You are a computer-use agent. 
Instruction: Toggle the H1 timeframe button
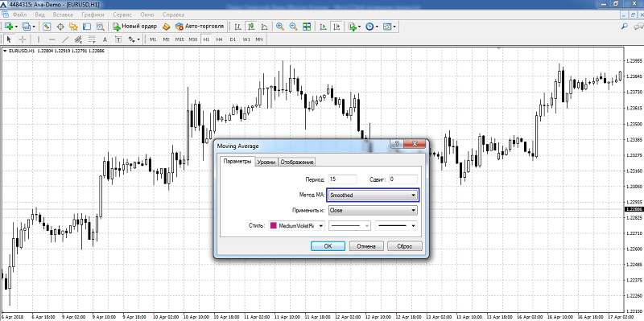[206, 39]
